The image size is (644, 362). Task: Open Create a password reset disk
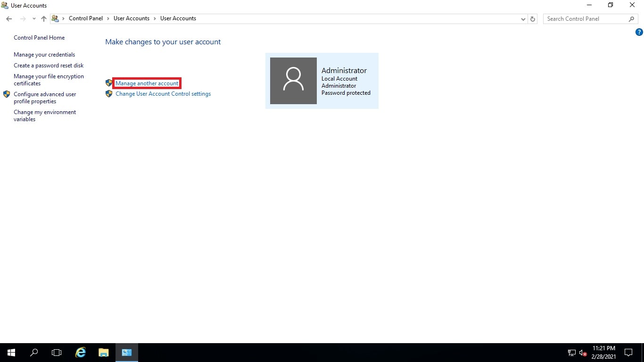(x=49, y=66)
